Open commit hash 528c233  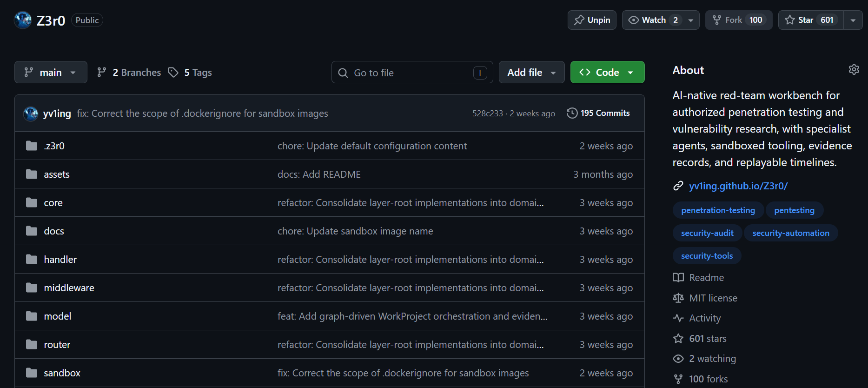pos(488,114)
